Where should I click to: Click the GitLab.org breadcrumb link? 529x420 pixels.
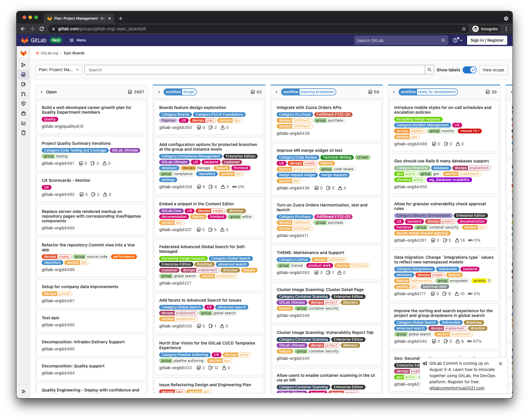(49, 53)
